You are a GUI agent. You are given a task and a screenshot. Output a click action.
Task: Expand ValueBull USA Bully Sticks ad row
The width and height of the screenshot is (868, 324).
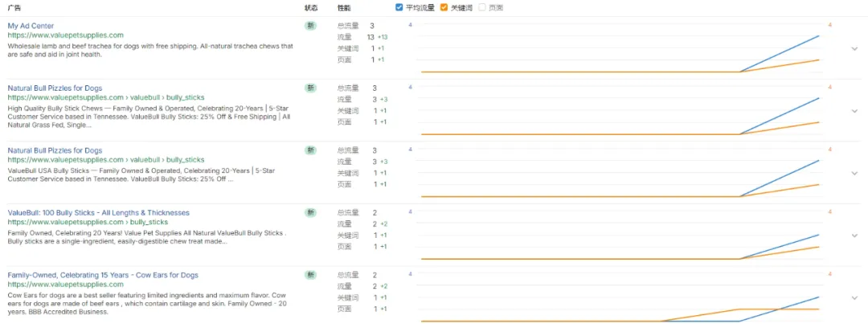click(854, 173)
